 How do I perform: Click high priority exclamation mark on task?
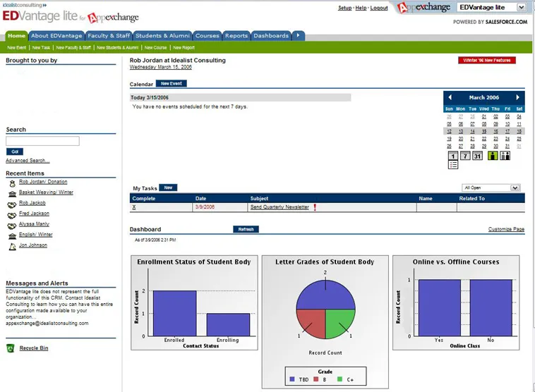pos(315,207)
